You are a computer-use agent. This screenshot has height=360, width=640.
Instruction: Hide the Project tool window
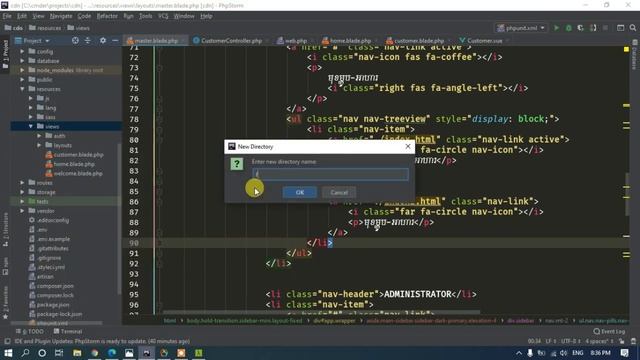(115, 40)
